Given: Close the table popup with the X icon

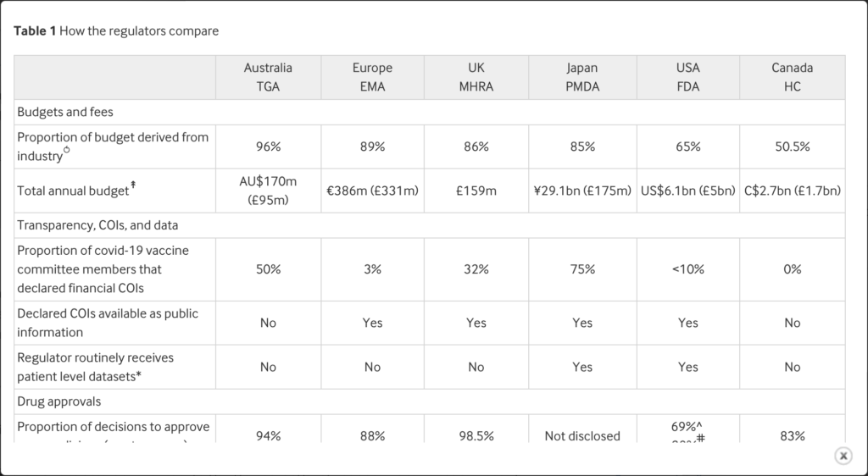Looking at the screenshot, I should pyautogui.click(x=843, y=456).
